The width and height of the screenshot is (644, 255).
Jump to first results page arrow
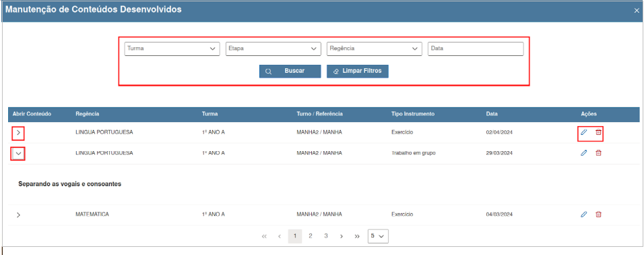[264, 236]
